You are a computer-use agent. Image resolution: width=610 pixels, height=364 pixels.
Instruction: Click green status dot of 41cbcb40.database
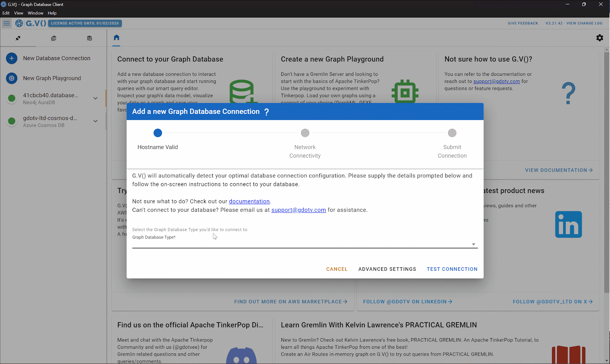[12, 98]
